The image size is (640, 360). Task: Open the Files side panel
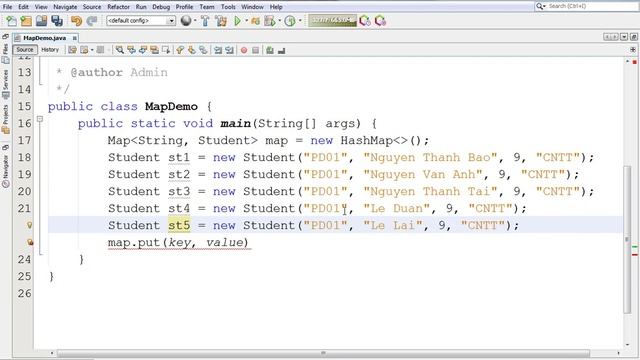[5, 54]
